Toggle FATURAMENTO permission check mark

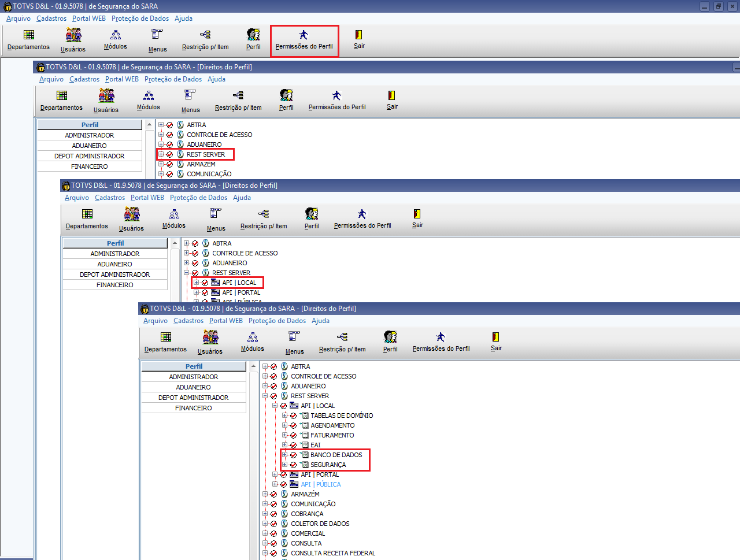[x=293, y=435]
